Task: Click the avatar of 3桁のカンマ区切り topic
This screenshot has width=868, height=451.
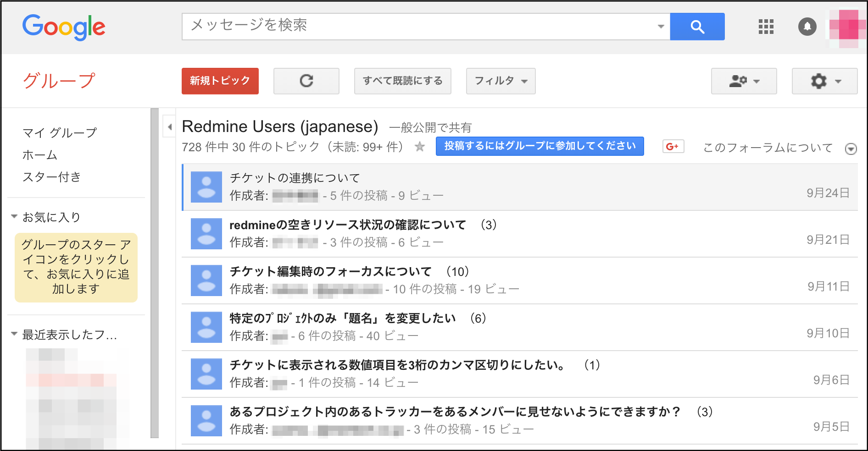Action: point(206,374)
